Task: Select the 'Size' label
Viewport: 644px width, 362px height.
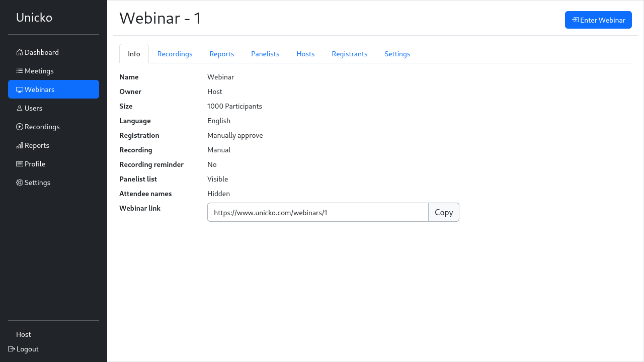Action: pyautogui.click(x=126, y=106)
